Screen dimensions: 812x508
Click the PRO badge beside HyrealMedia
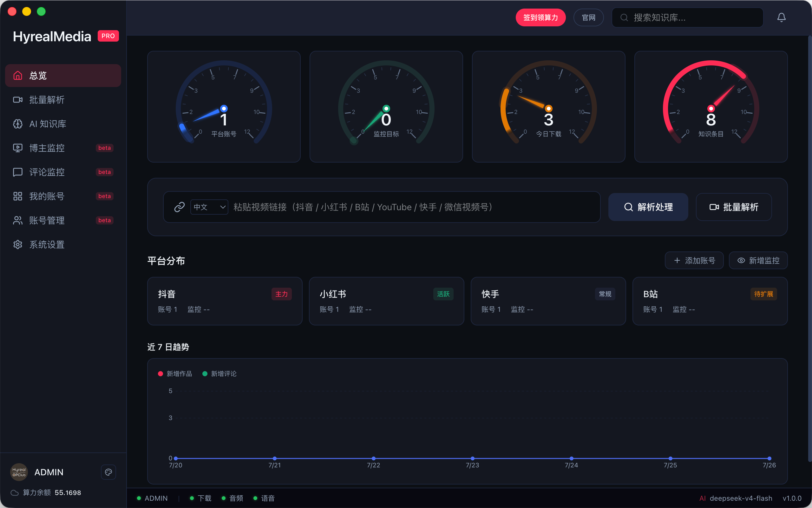click(x=108, y=36)
